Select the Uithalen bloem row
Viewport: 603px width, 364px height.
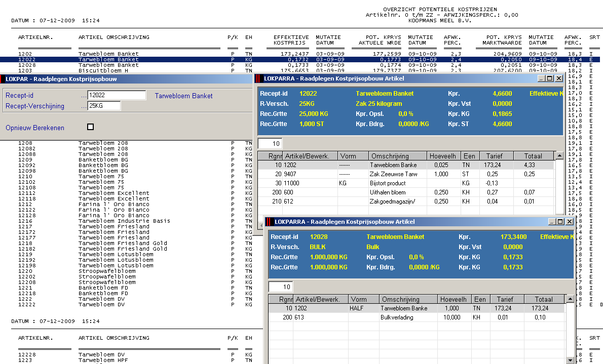point(406,192)
